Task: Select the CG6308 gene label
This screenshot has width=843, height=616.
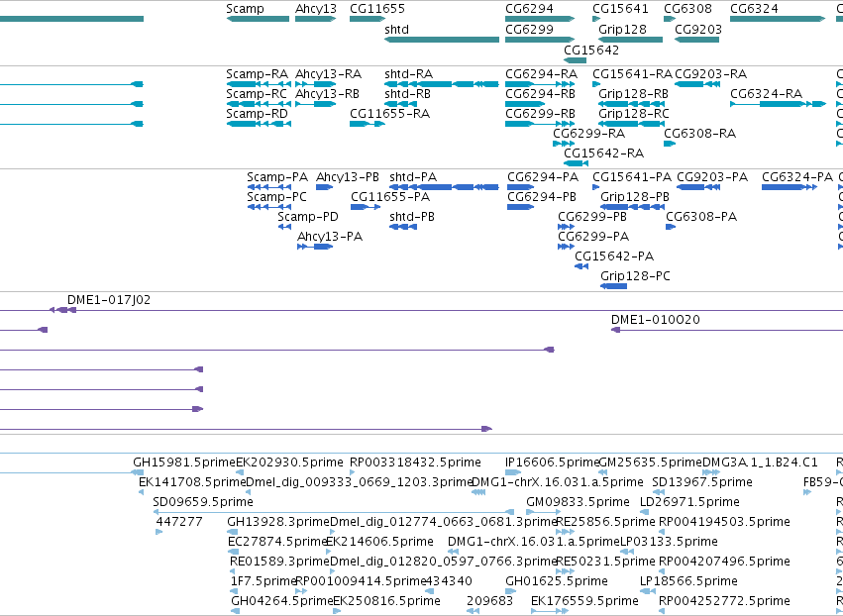Action: tap(687, 9)
